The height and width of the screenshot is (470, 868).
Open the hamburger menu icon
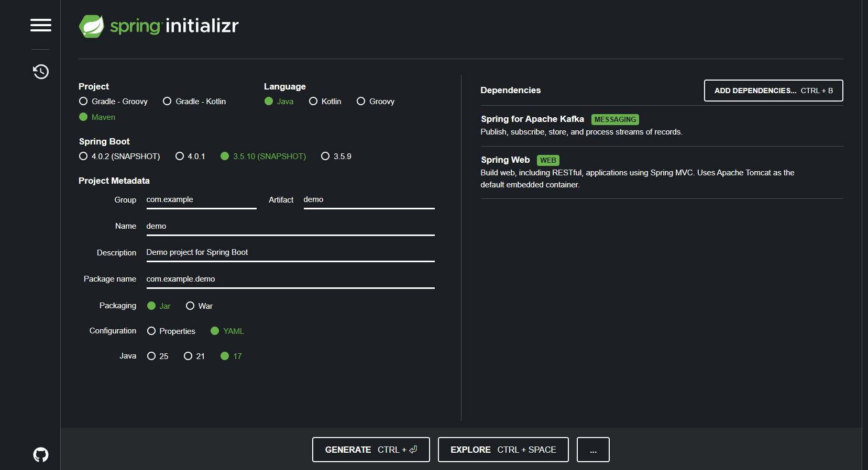(41, 25)
